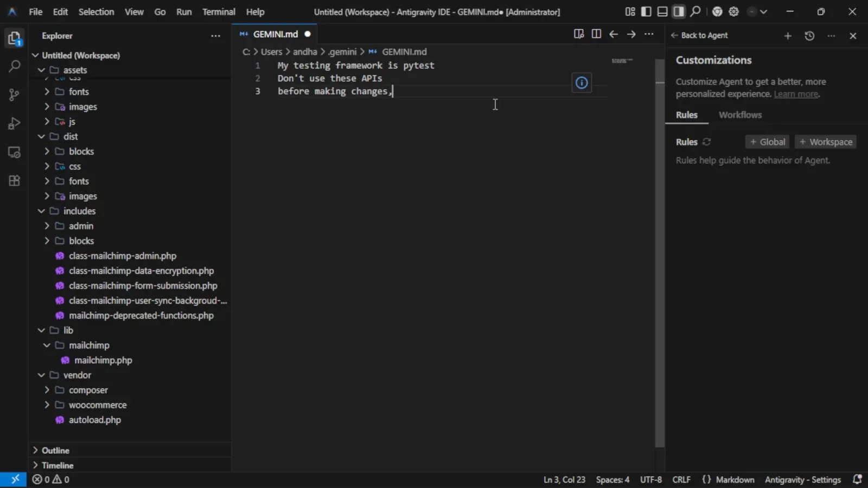Open browser icon in title bar
Image resolution: width=868 pixels, height=488 pixels.
(717, 11)
